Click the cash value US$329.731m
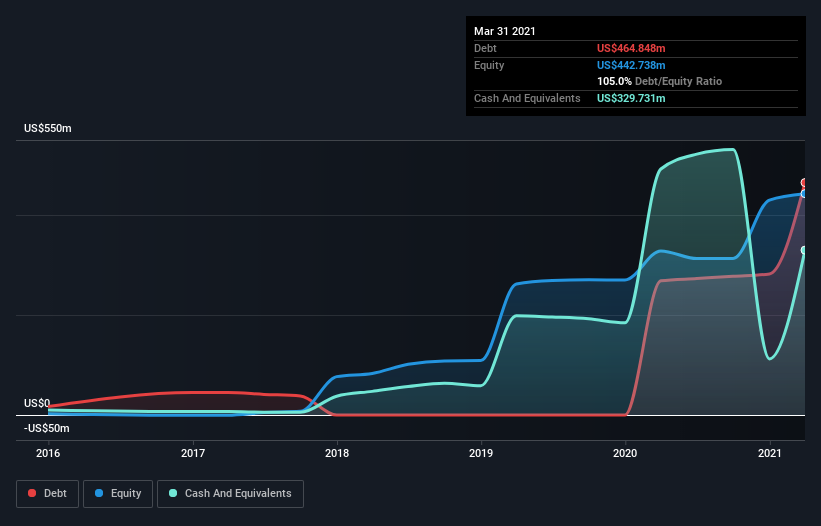The width and height of the screenshot is (821, 526). click(631, 98)
